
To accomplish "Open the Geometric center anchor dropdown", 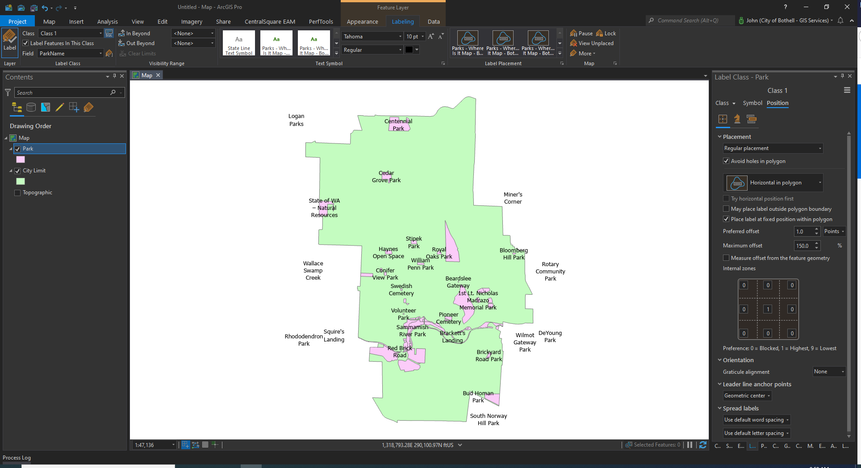I will (x=747, y=395).
